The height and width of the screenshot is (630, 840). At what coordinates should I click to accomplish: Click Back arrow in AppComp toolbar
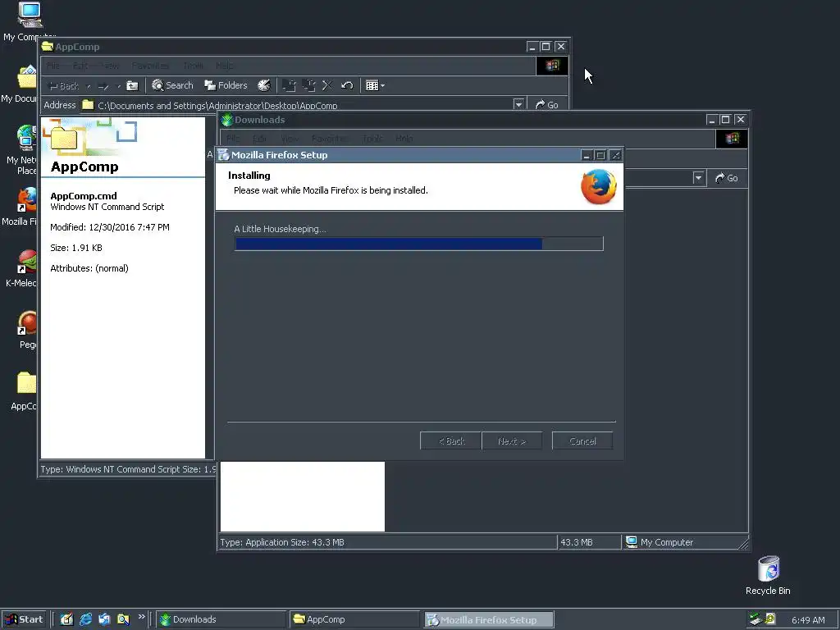(63, 85)
